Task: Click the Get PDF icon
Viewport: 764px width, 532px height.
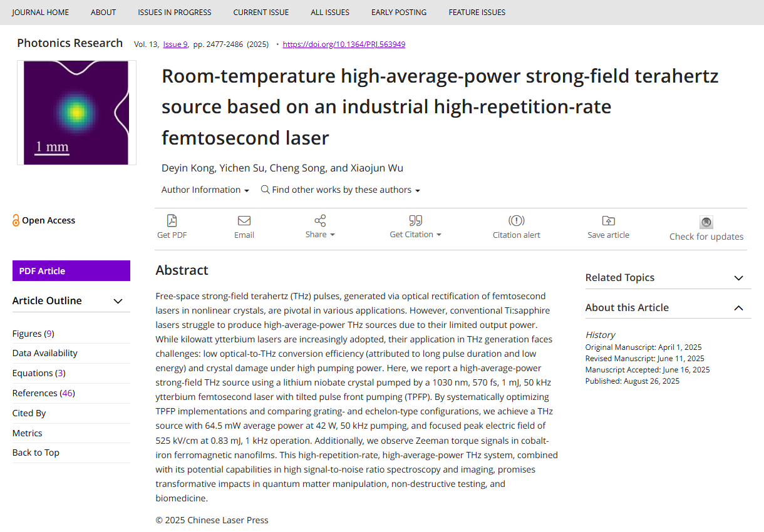Action: pyautogui.click(x=172, y=220)
